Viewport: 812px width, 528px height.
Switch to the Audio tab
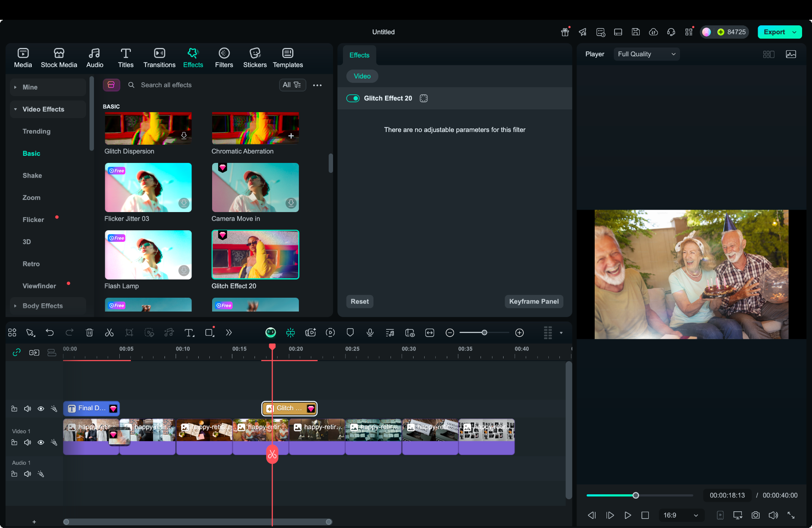95,58
